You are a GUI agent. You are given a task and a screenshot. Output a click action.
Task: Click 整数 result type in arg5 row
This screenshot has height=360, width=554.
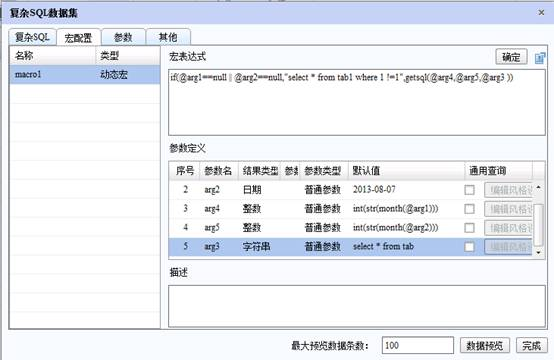point(252,228)
